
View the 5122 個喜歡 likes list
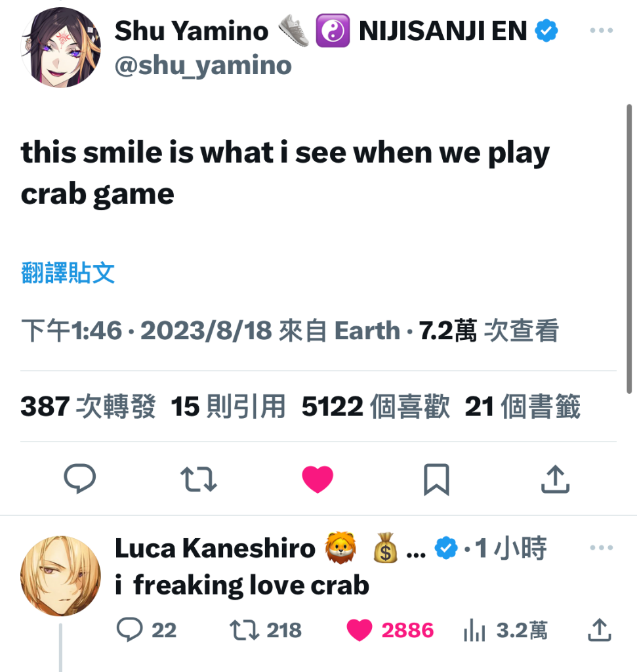click(376, 406)
